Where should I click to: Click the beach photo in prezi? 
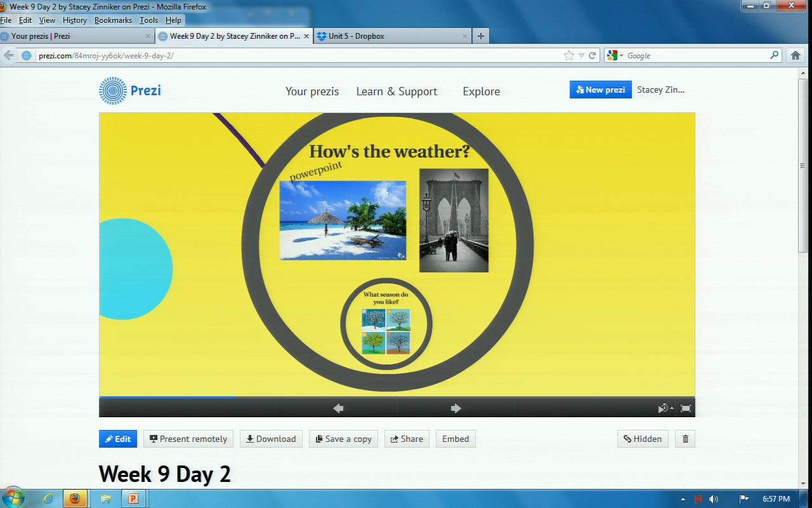click(x=343, y=220)
